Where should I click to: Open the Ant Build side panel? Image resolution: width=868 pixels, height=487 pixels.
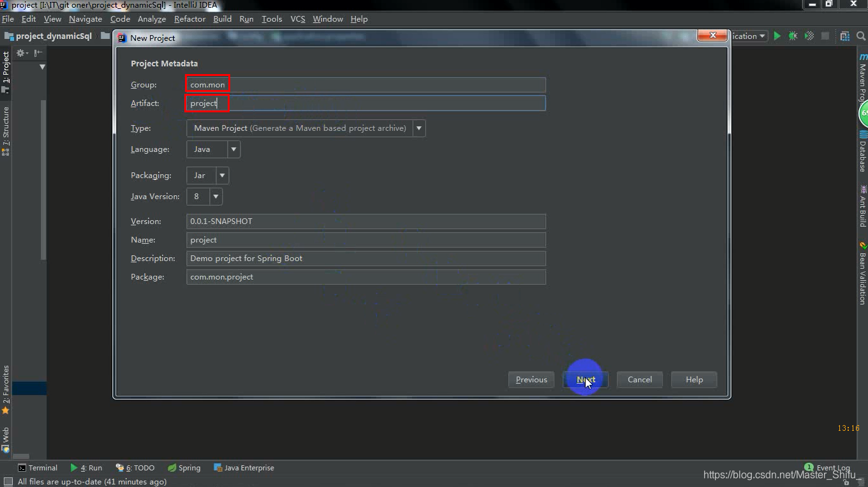coord(862,206)
